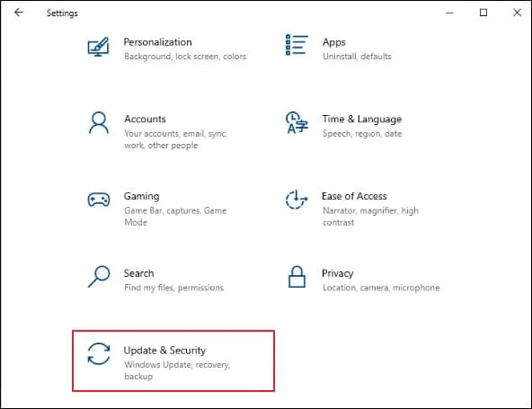Click the Gaming controller icon
532x409 pixels.
(x=99, y=200)
